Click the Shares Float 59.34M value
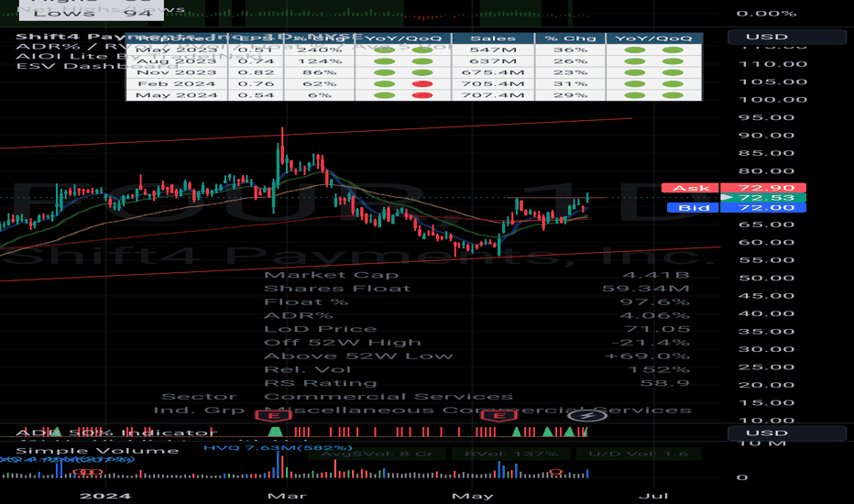This screenshot has width=854, height=504. coord(646,289)
